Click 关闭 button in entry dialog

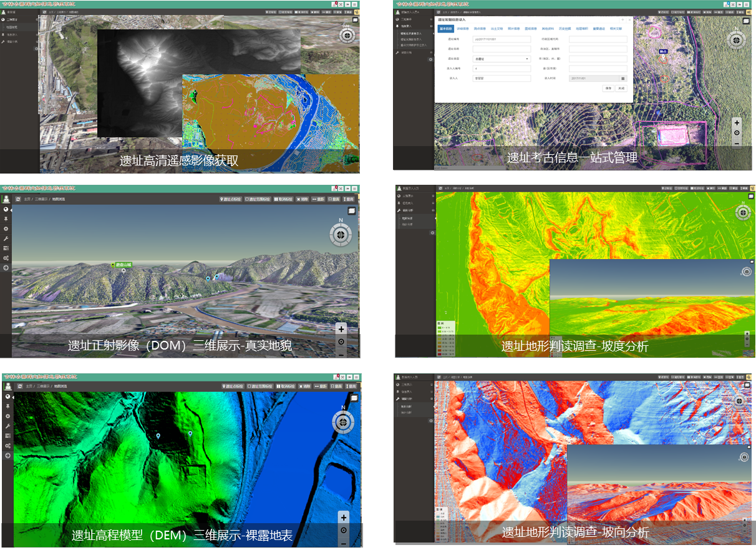pos(621,89)
